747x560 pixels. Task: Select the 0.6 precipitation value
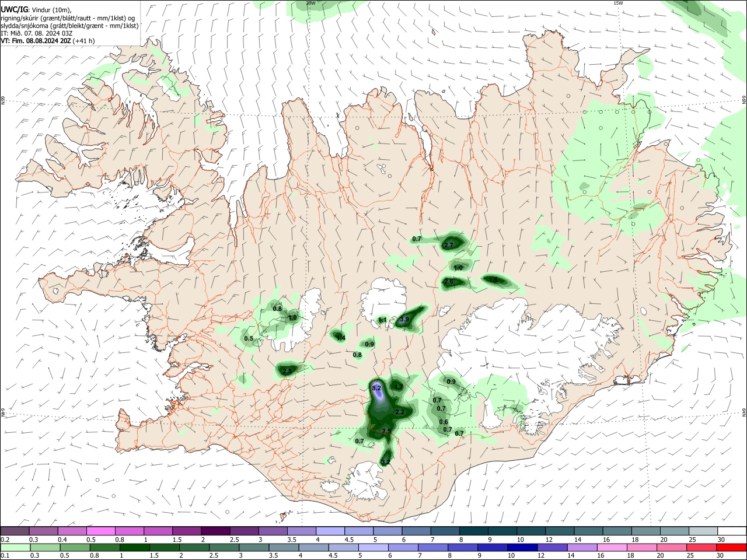click(444, 422)
